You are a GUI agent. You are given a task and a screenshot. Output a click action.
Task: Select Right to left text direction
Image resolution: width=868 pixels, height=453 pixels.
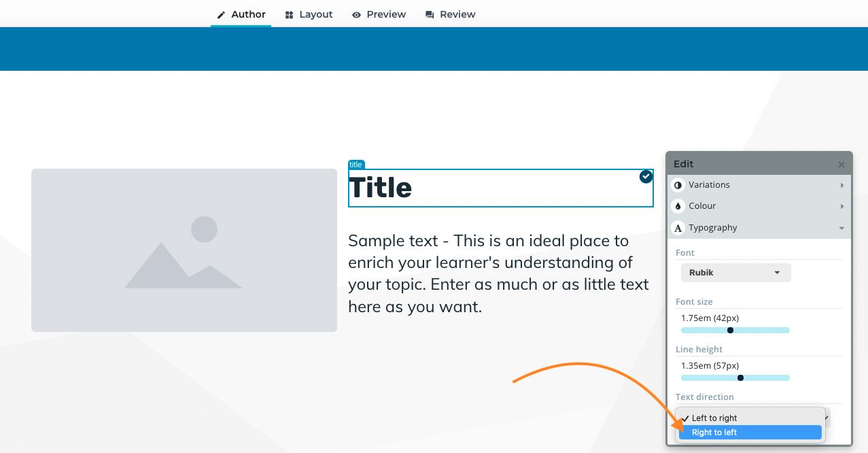[750, 433]
